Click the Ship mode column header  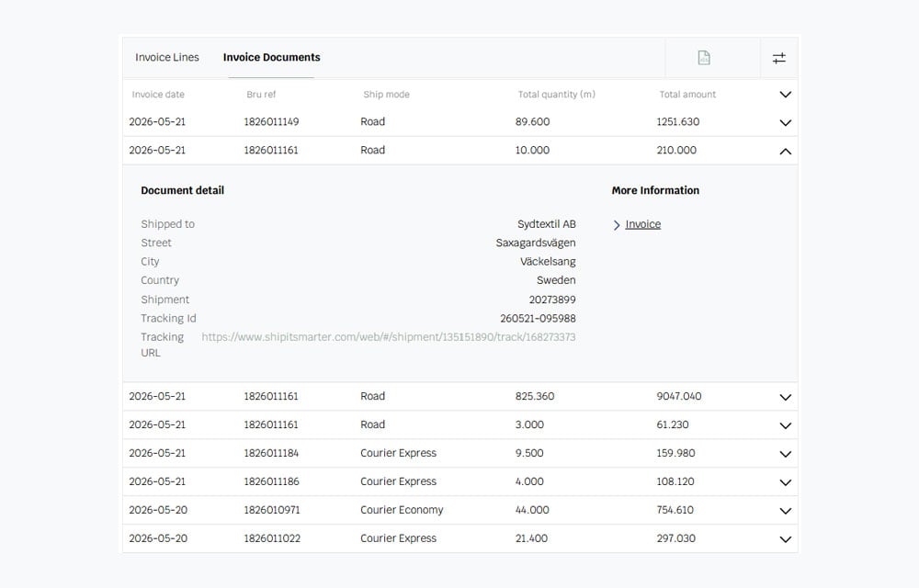click(x=386, y=95)
